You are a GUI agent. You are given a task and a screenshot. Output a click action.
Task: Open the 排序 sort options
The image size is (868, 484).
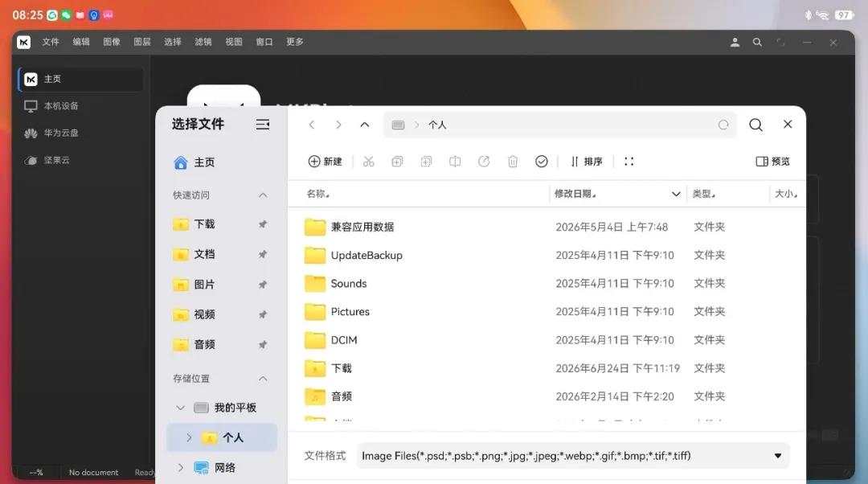tap(586, 161)
